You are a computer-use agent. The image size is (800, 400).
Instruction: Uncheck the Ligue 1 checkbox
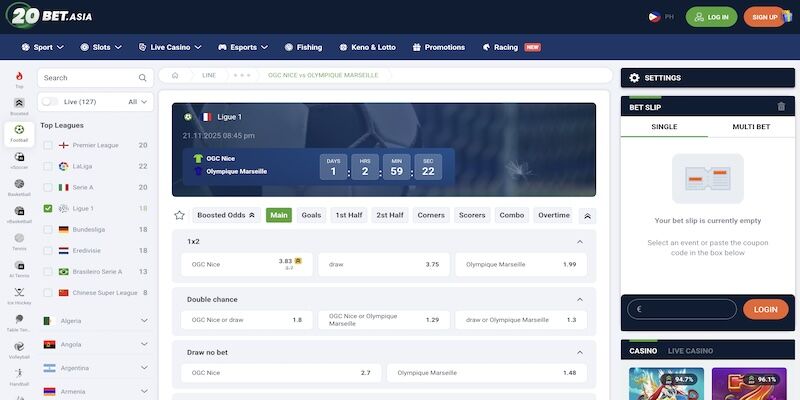(48, 209)
